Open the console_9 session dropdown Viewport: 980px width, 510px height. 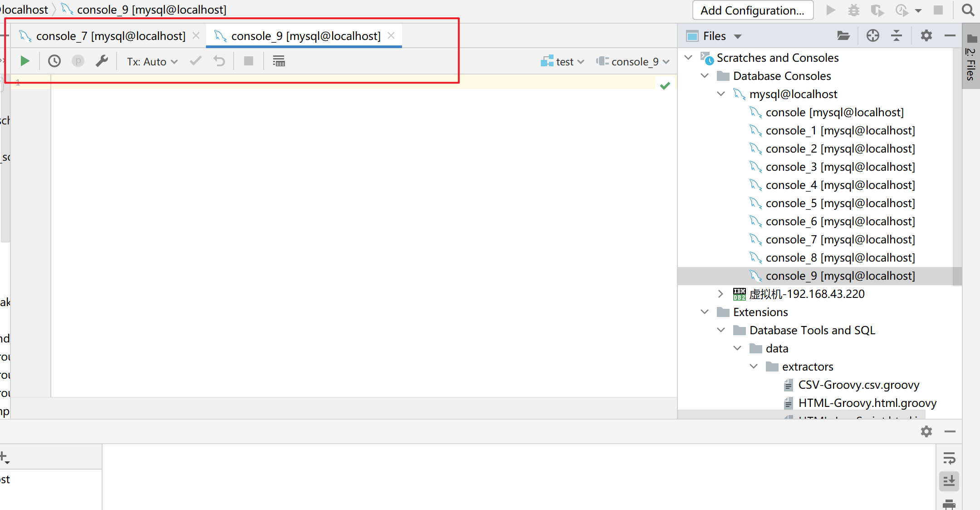click(633, 62)
